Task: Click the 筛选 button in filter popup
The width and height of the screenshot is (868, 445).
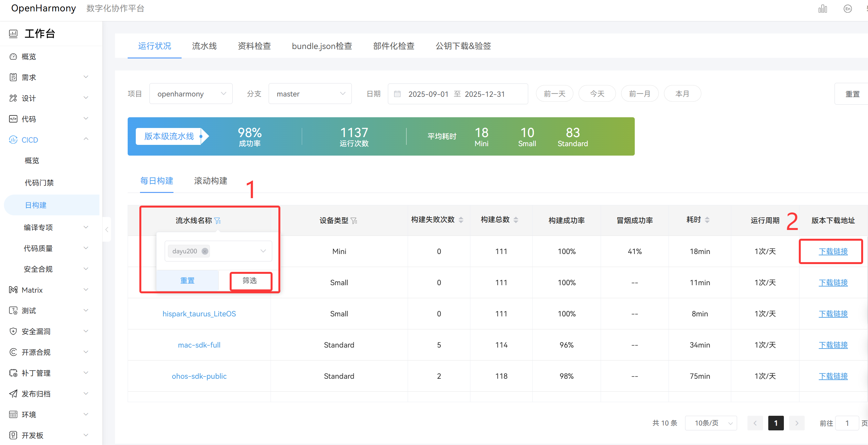Action: (x=250, y=281)
